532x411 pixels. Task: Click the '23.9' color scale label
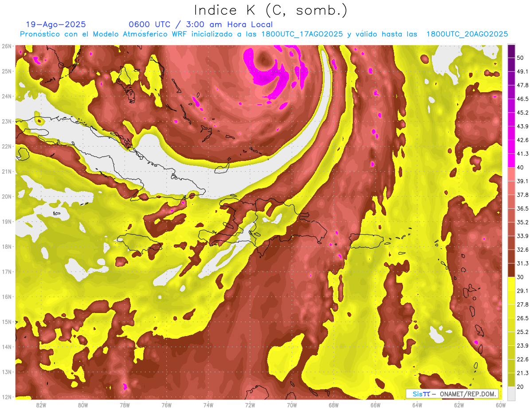pyautogui.click(x=522, y=345)
